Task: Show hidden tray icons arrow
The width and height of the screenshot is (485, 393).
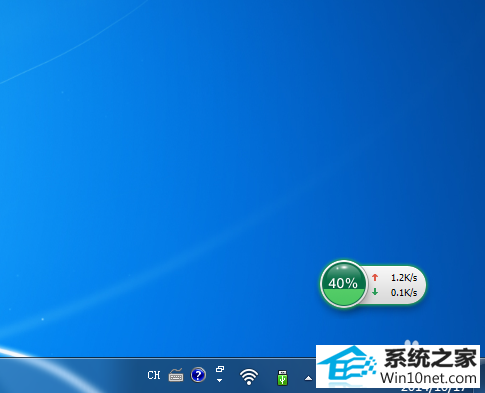Action: (308, 378)
